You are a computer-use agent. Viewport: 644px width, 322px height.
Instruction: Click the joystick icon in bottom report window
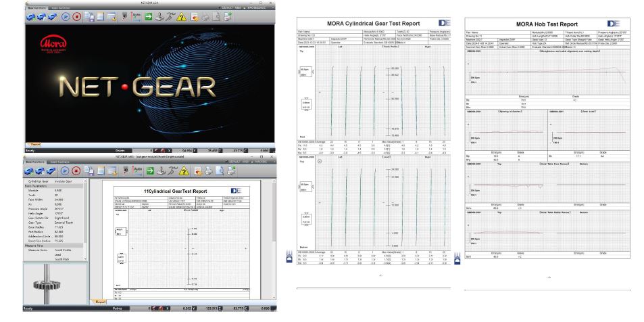(161, 170)
